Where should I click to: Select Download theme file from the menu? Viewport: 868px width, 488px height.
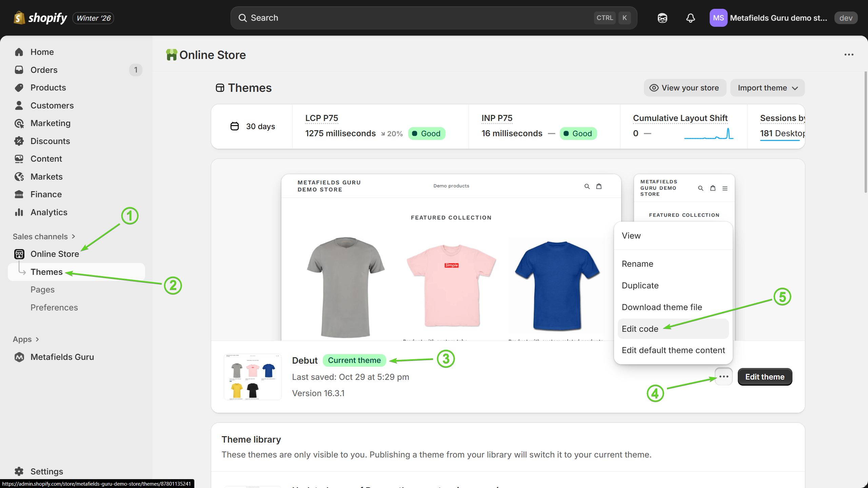662,307
